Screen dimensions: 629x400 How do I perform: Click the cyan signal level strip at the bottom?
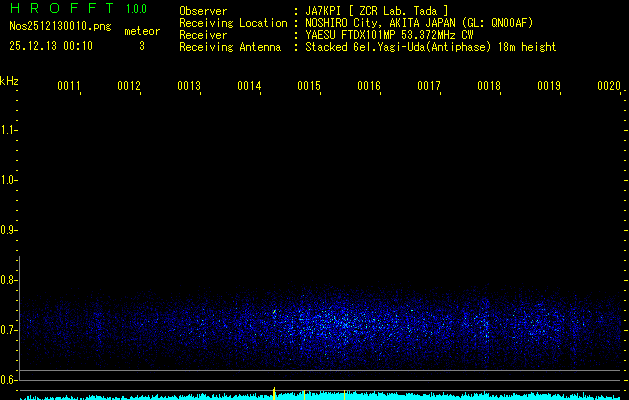[450, 396]
